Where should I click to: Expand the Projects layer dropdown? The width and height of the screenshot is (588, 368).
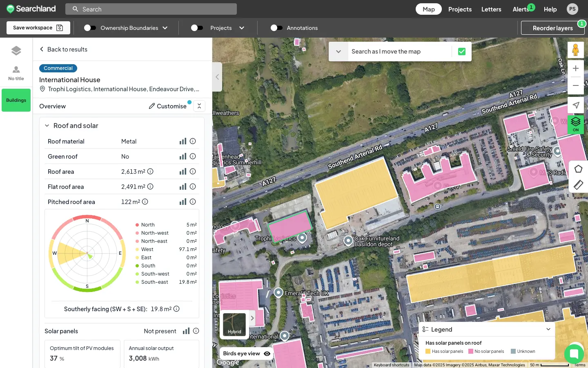point(241,28)
